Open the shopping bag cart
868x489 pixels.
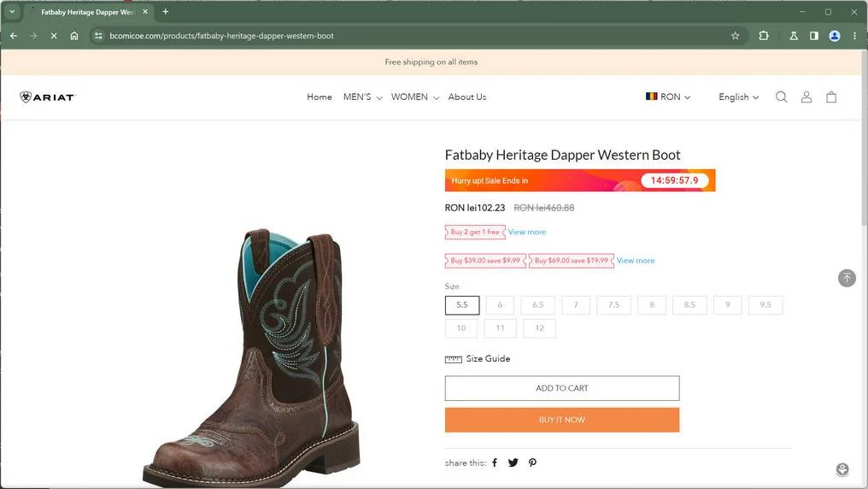(x=831, y=97)
